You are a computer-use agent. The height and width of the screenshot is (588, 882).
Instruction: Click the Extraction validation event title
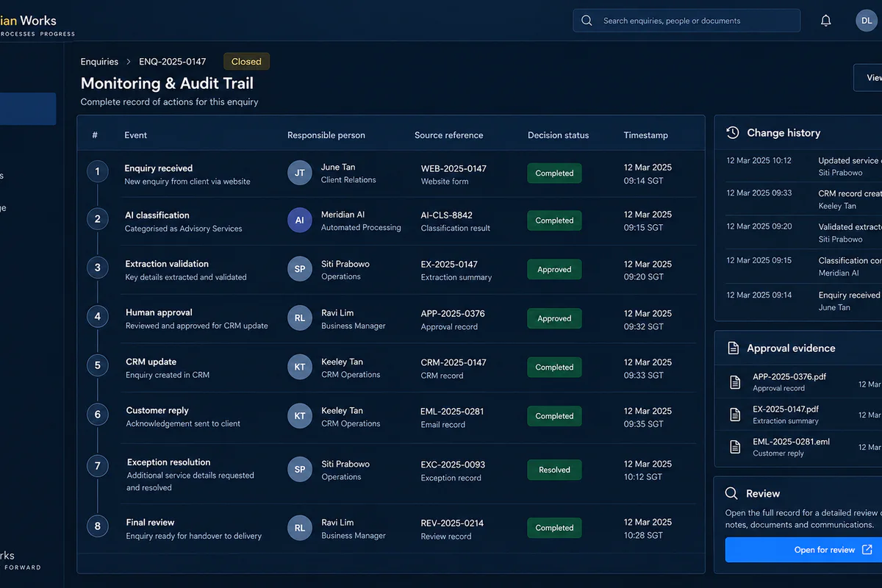pyautogui.click(x=167, y=264)
